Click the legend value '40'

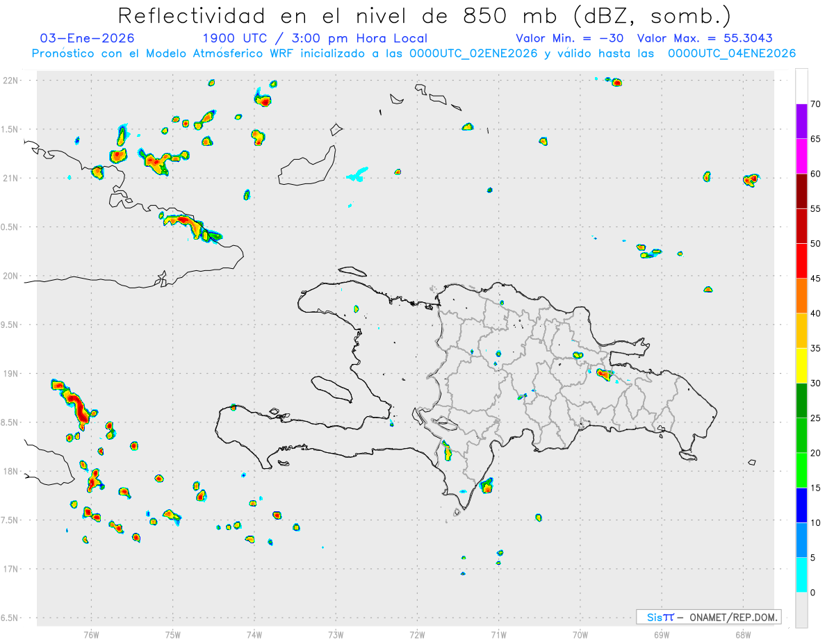[815, 313]
